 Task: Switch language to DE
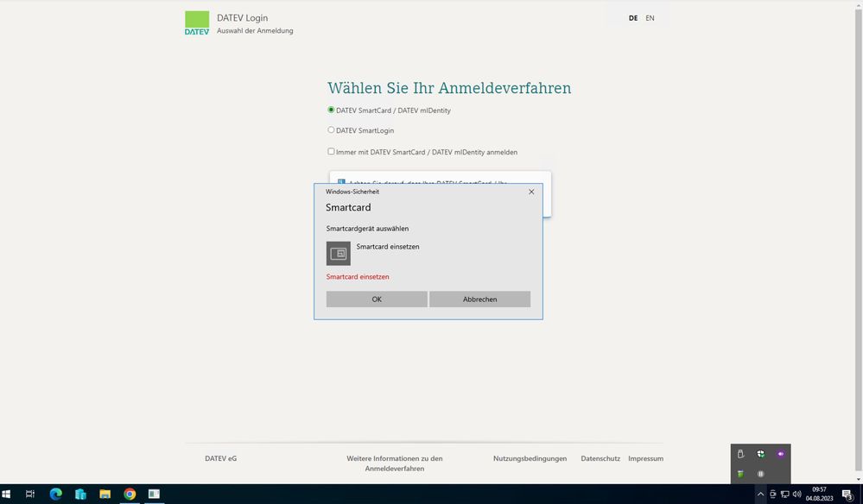point(633,18)
